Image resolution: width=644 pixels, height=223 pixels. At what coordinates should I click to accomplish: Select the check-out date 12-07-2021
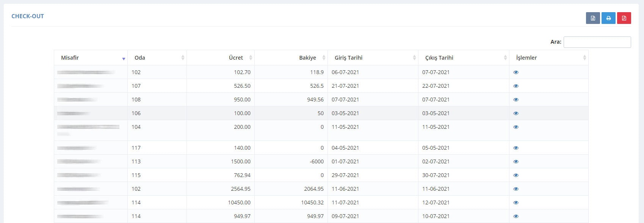click(x=436, y=202)
